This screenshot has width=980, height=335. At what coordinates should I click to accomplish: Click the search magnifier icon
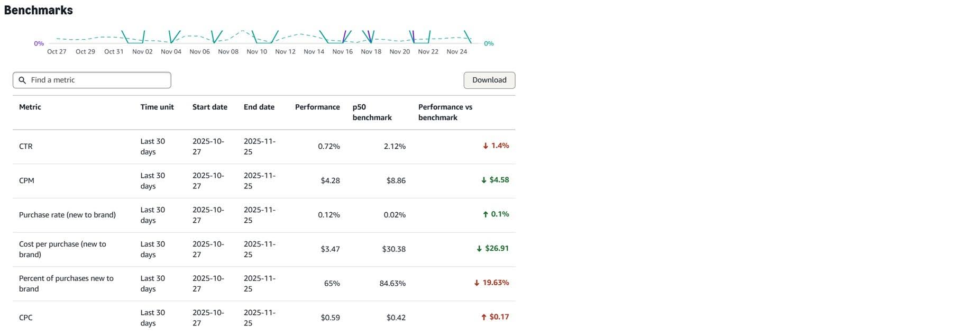22,80
